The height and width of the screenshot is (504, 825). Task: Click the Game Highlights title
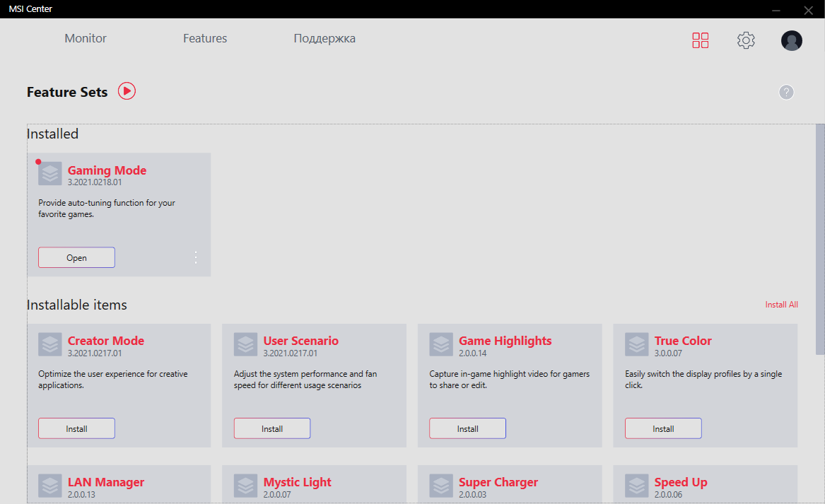pos(505,341)
